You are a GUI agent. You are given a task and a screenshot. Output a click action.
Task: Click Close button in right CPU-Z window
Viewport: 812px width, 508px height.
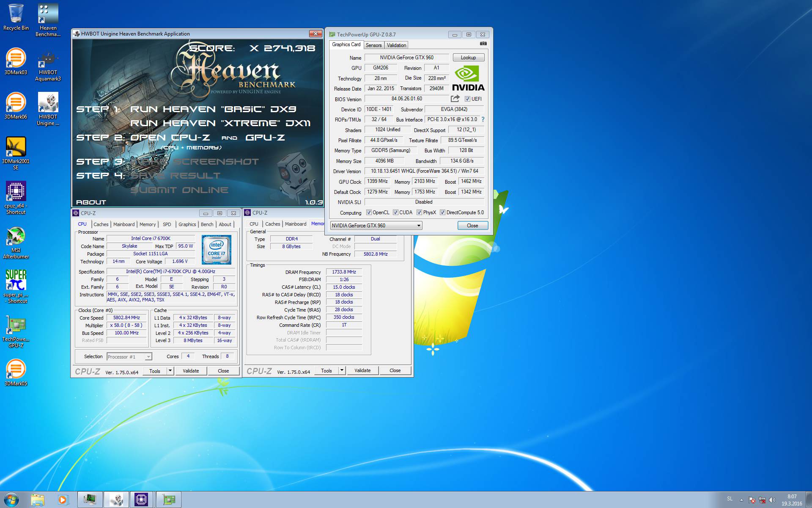395,370
